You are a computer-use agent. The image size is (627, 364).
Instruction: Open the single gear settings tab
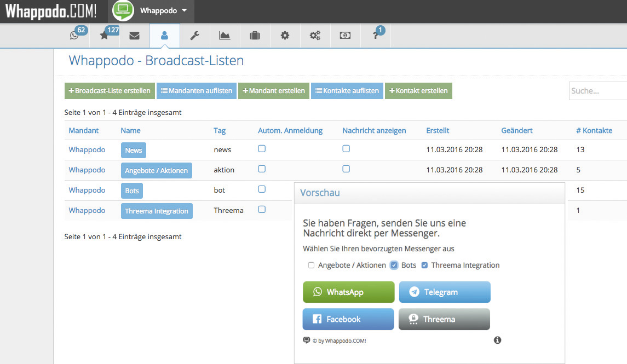pyautogui.click(x=285, y=36)
